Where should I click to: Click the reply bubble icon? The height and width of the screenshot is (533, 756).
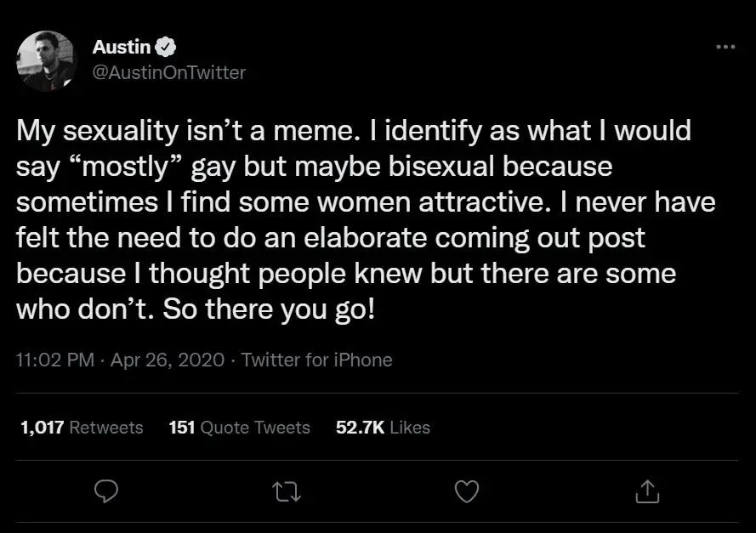pyautogui.click(x=106, y=491)
